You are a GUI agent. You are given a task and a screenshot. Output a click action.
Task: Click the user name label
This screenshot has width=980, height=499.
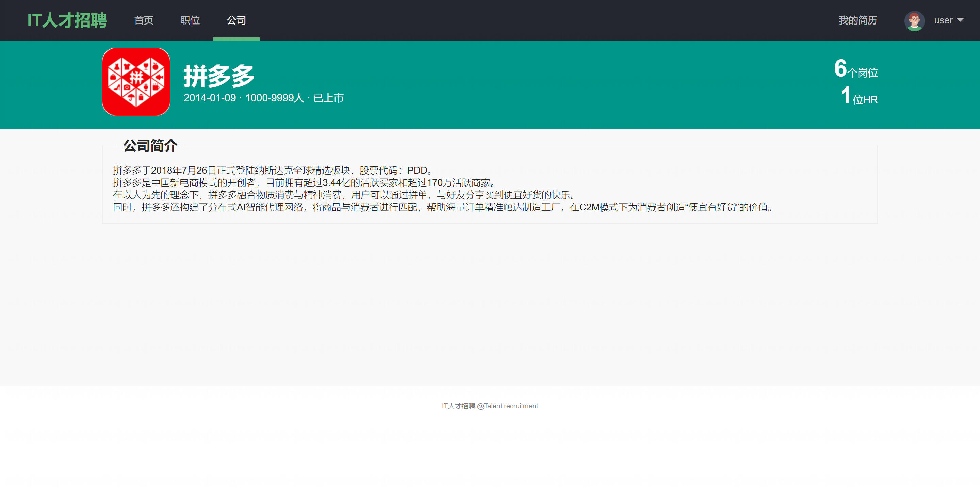tap(943, 20)
